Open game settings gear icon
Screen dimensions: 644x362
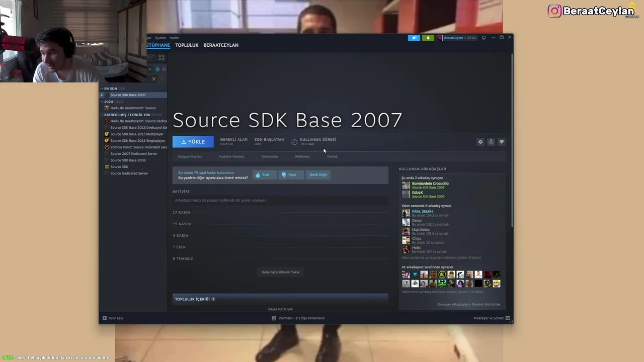[x=480, y=142]
